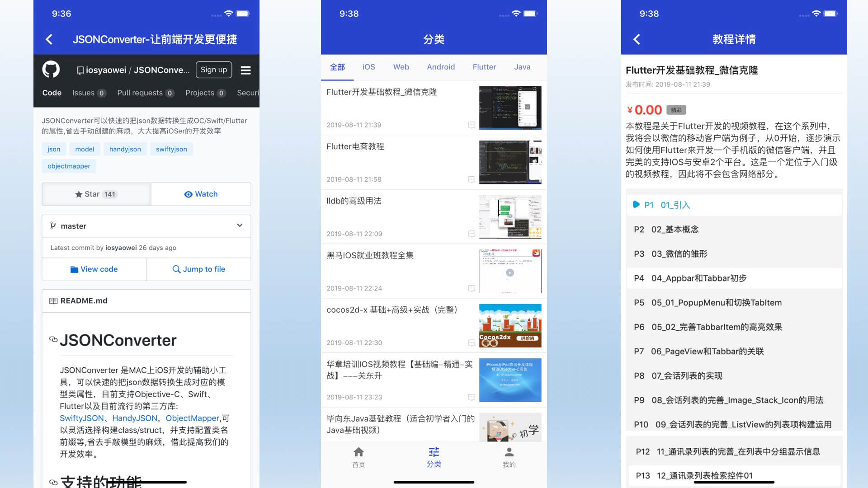Select the iOS category tab
868x488 pixels.
[x=368, y=67]
